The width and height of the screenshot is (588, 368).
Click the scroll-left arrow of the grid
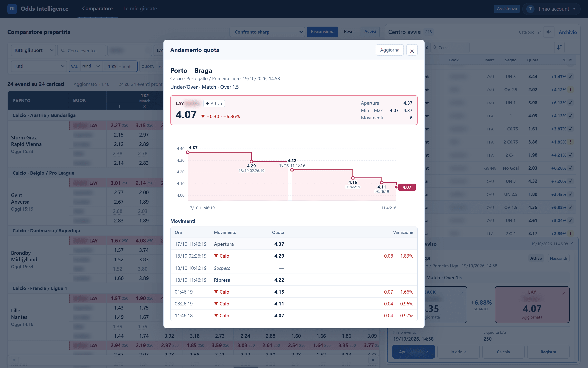(x=14, y=360)
